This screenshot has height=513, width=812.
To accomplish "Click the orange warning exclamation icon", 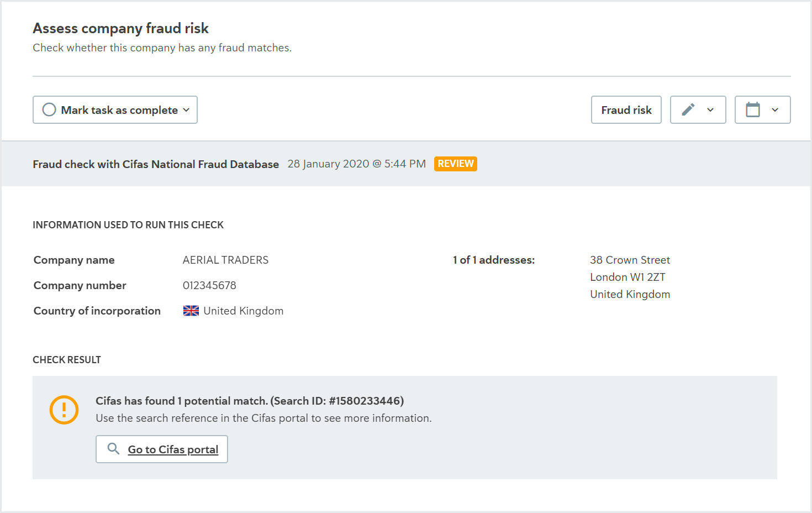I will pyautogui.click(x=64, y=410).
